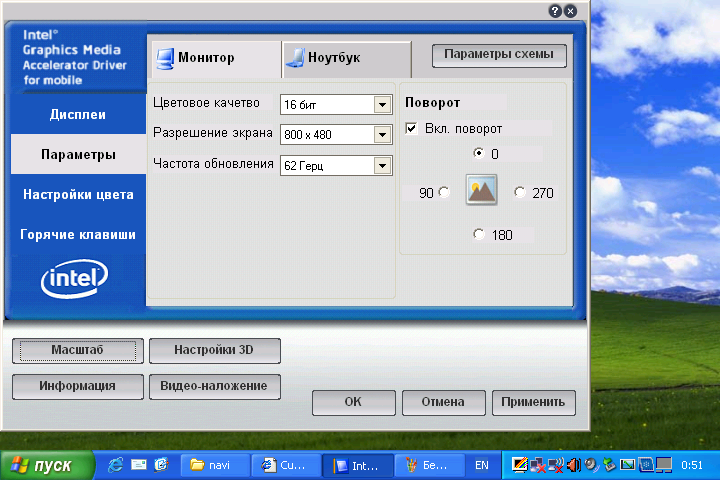
Task: Open the help question mark icon
Action: (x=555, y=11)
